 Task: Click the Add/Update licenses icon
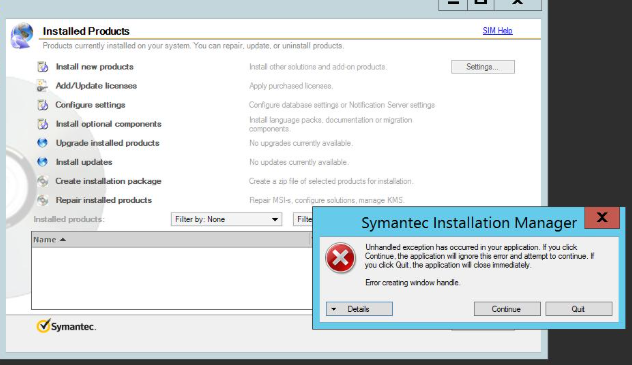coord(42,86)
